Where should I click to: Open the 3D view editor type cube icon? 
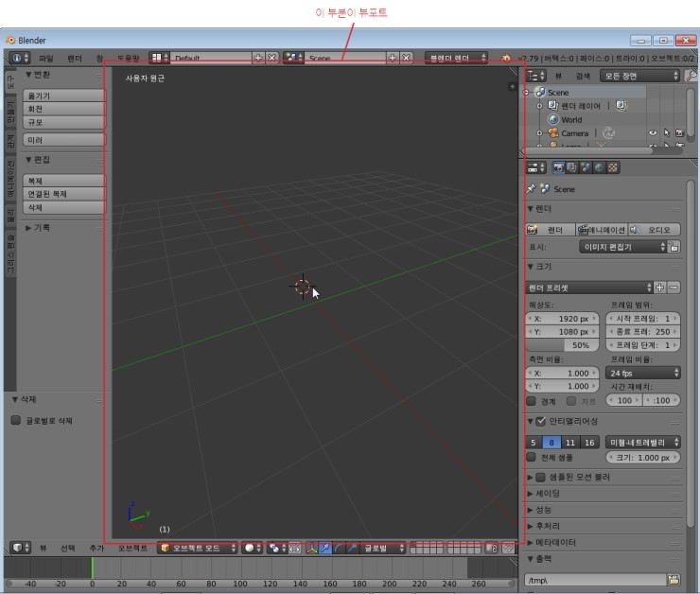(20, 548)
